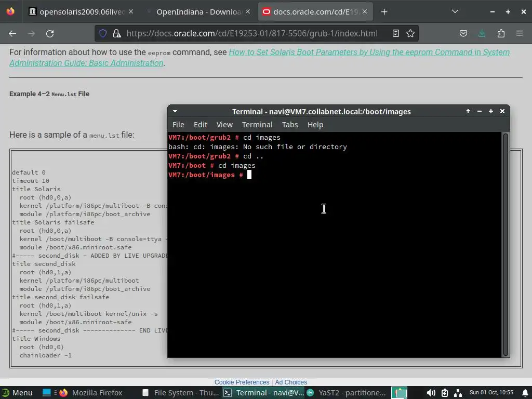Switch to File System Thunar taskbar item
The width and height of the screenshot is (532, 399).
[x=181, y=393]
